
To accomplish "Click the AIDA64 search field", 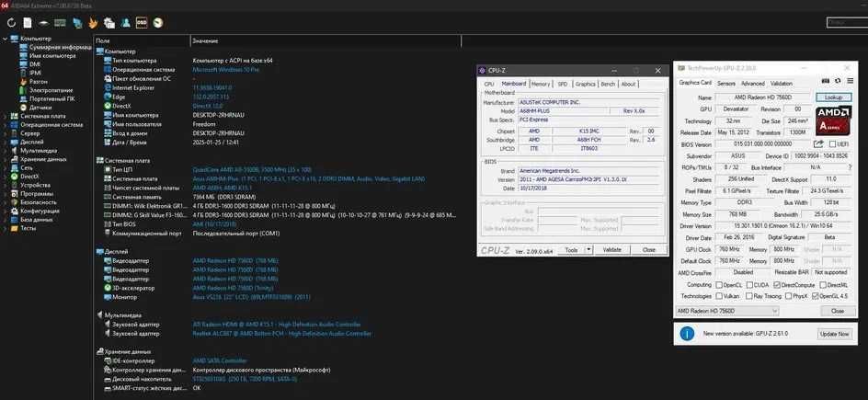I will (847, 23).
